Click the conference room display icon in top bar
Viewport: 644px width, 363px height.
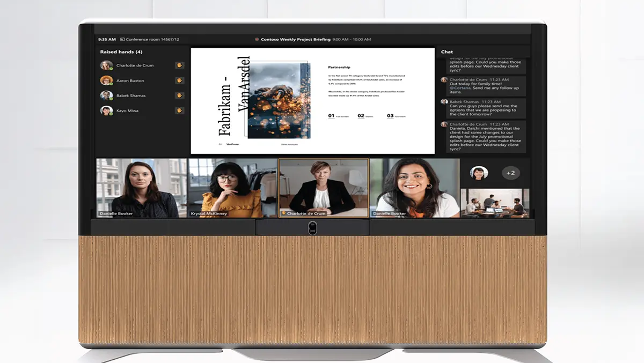point(122,39)
